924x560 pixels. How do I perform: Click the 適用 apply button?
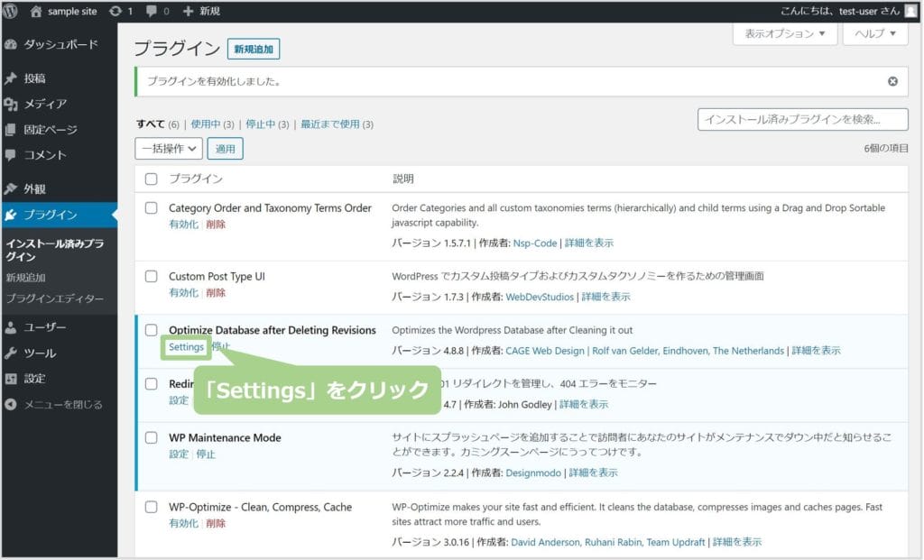(225, 149)
